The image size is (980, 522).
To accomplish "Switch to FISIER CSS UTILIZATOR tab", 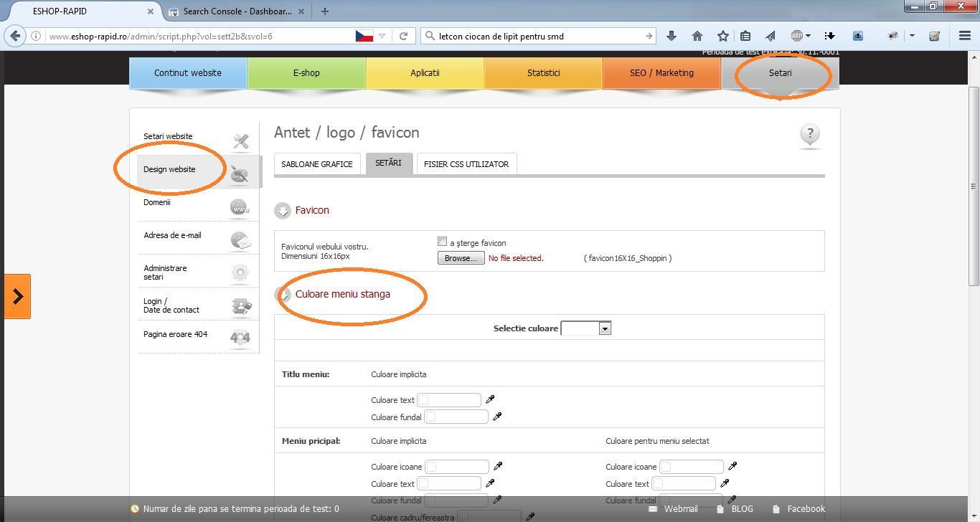I will [x=466, y=164].
